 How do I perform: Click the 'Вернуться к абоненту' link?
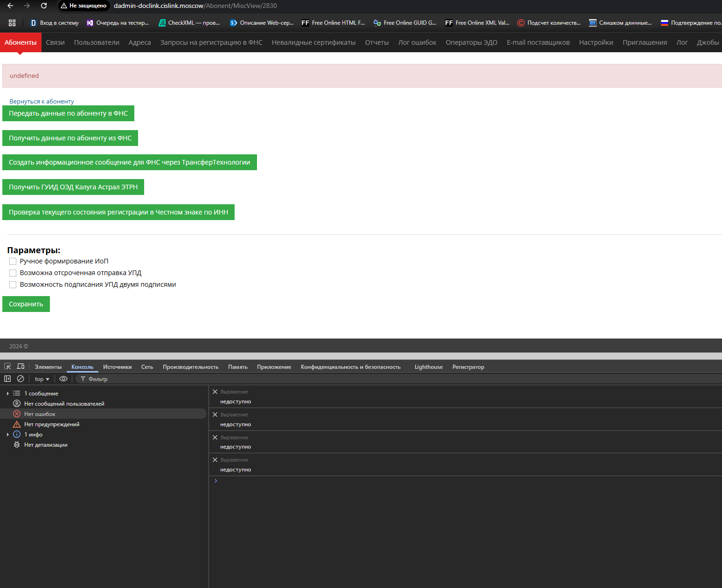click(42, 101)
